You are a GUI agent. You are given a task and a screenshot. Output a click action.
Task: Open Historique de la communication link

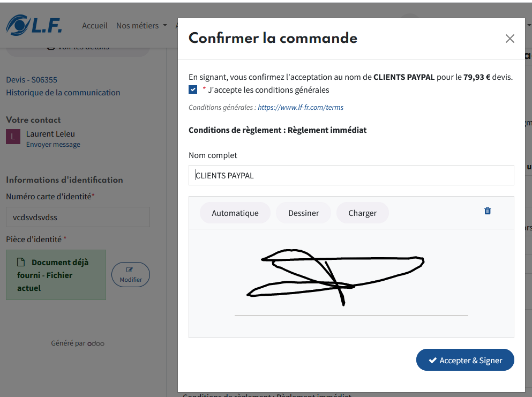pyautogui.click(x=63, y=93)
